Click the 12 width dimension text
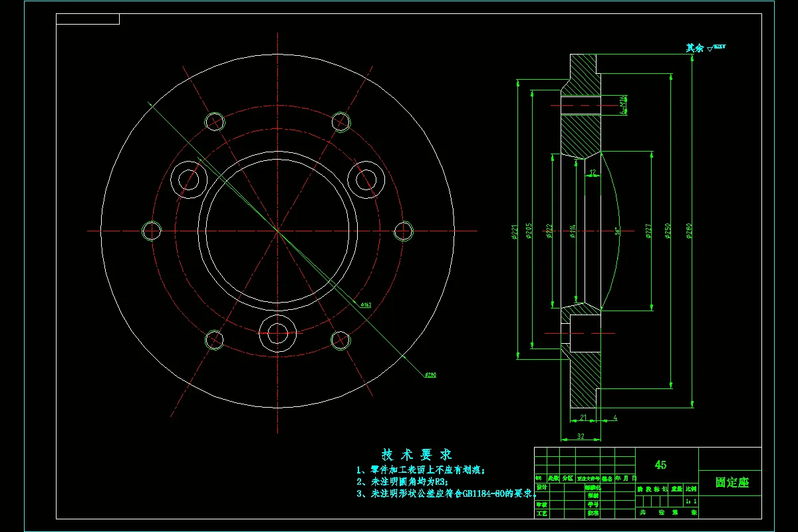 click(x=592, y=172)
